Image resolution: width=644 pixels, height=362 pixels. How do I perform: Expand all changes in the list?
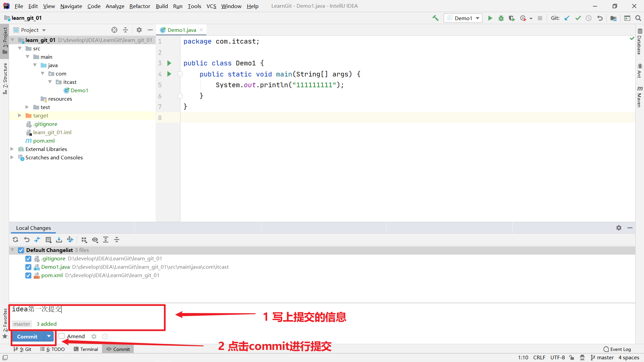coord(106,240)
